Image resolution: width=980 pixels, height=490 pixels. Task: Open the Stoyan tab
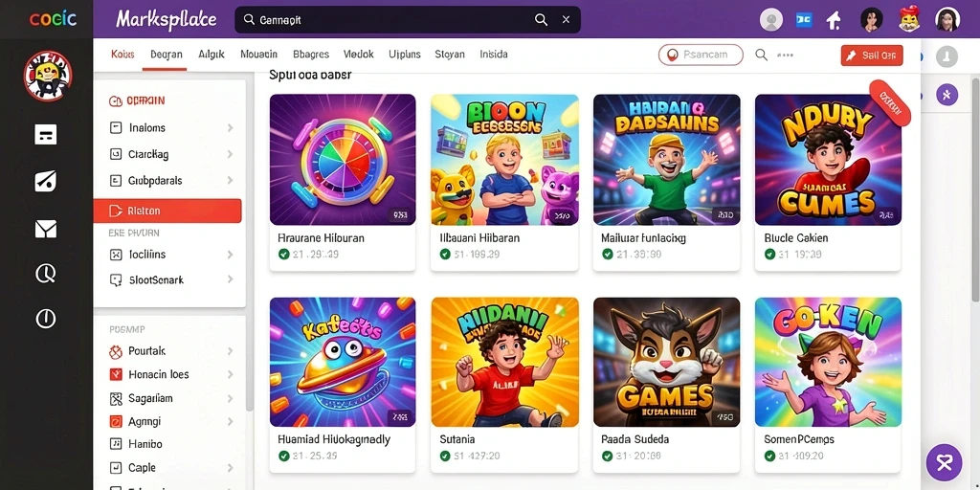pyautogui.click(x=450, y=55)
